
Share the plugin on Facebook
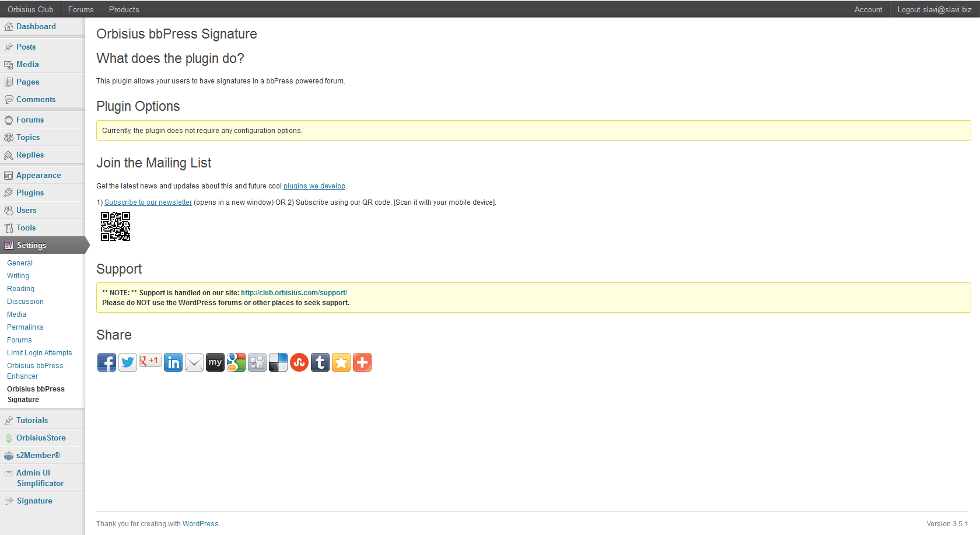tap(107, 362)
